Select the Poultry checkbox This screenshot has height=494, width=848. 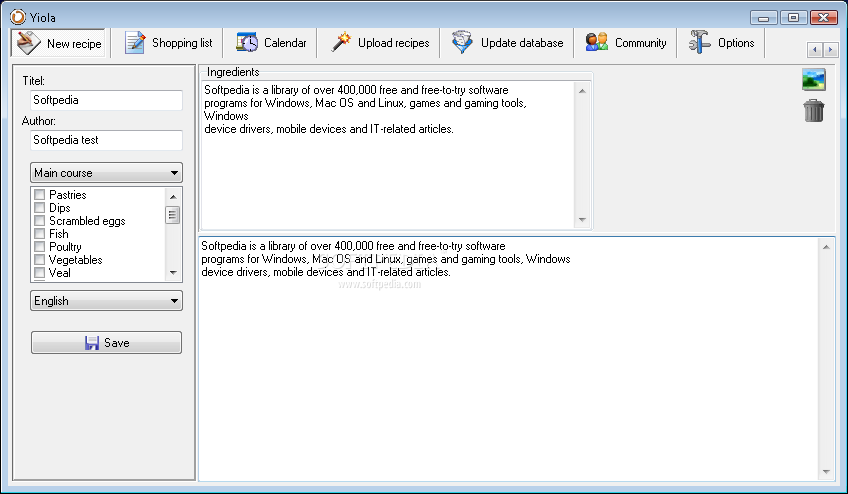pyautogui.click(x=39, y=246)
